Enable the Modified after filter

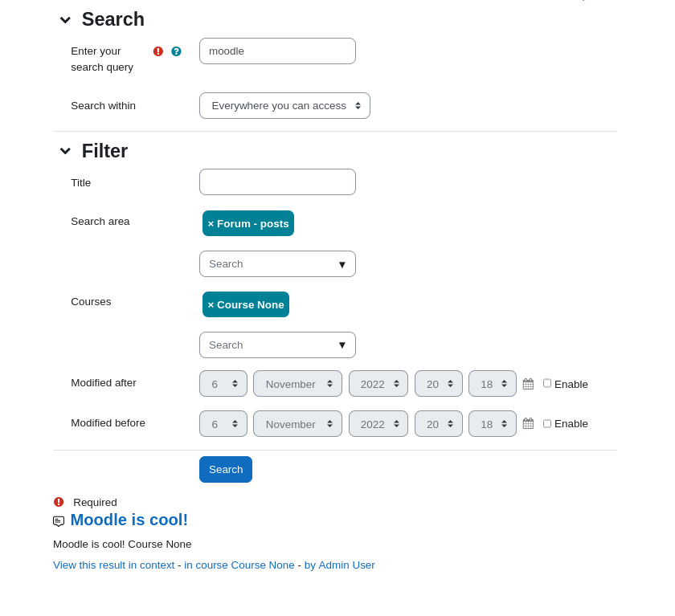pyautogui.click(x=547, y=383)
